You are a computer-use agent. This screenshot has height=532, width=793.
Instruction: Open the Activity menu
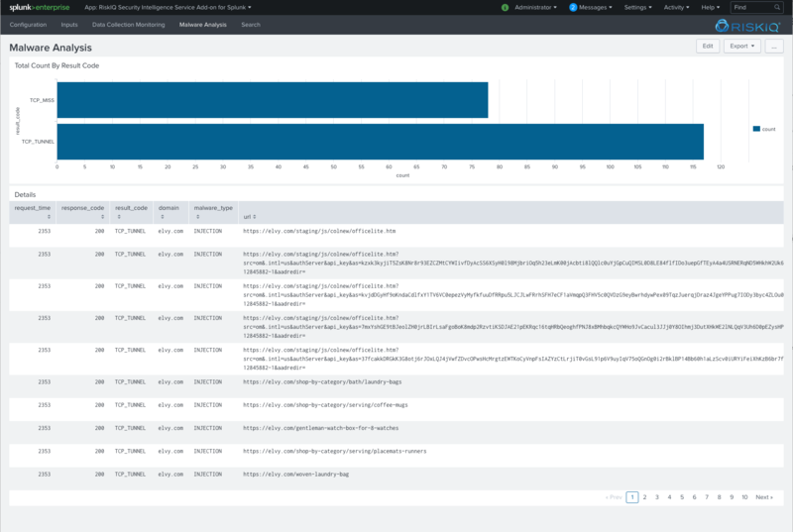tap(676, 8)
